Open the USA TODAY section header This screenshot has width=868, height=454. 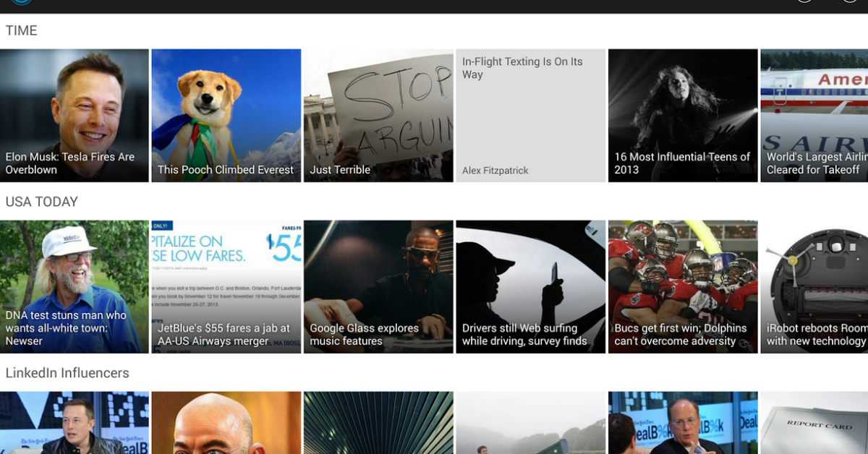42,202
